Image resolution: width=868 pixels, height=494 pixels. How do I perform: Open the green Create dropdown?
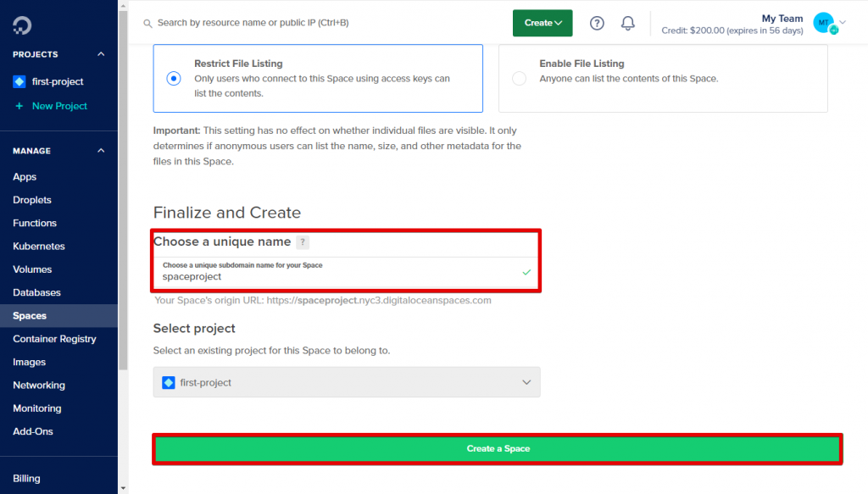pyautogui.click(x=542, y=23)
